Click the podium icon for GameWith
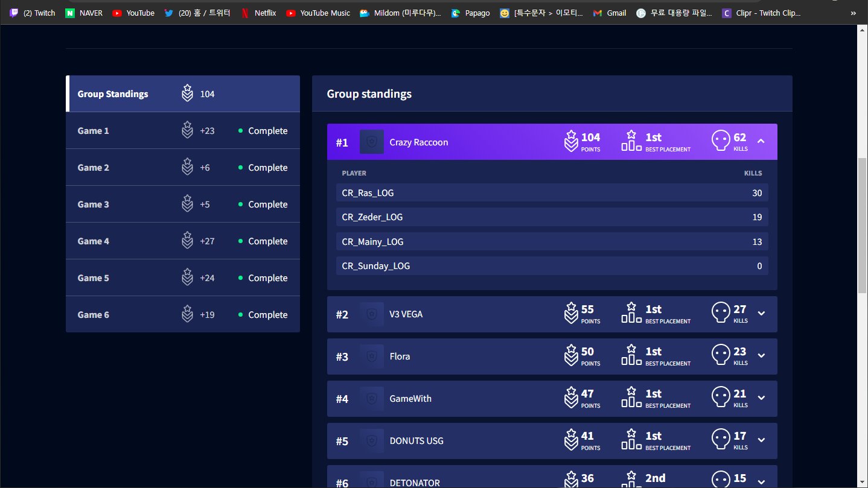 (x=631, y=397)
